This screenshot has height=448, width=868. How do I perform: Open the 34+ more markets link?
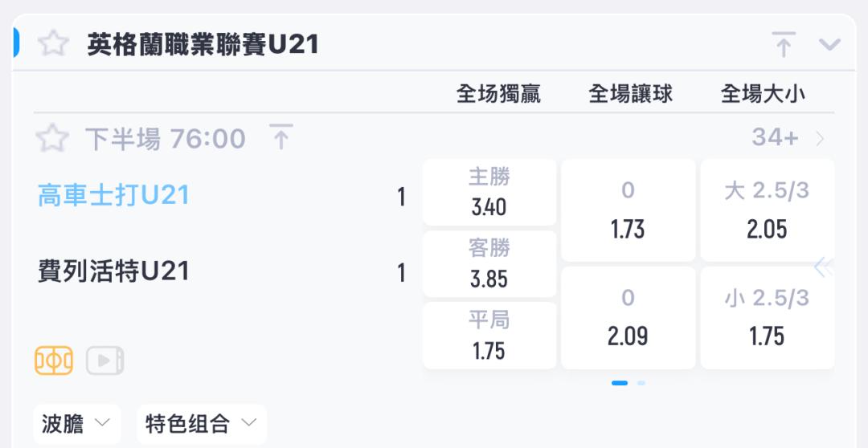tap(788, 138)
